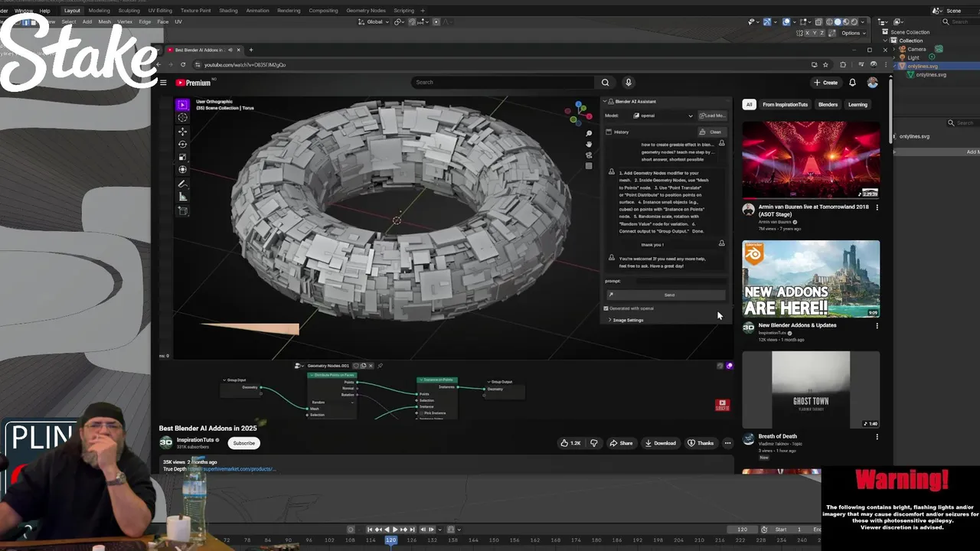This screenshot has height=551, width=980.
Task: Toggle X axis mirror in Blender header
Action: (807, 33)
